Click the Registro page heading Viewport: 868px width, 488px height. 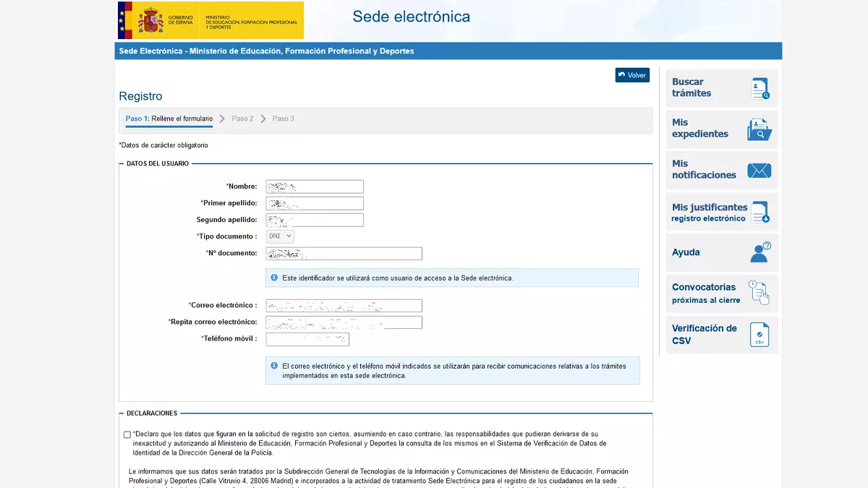tap(140, 96)
